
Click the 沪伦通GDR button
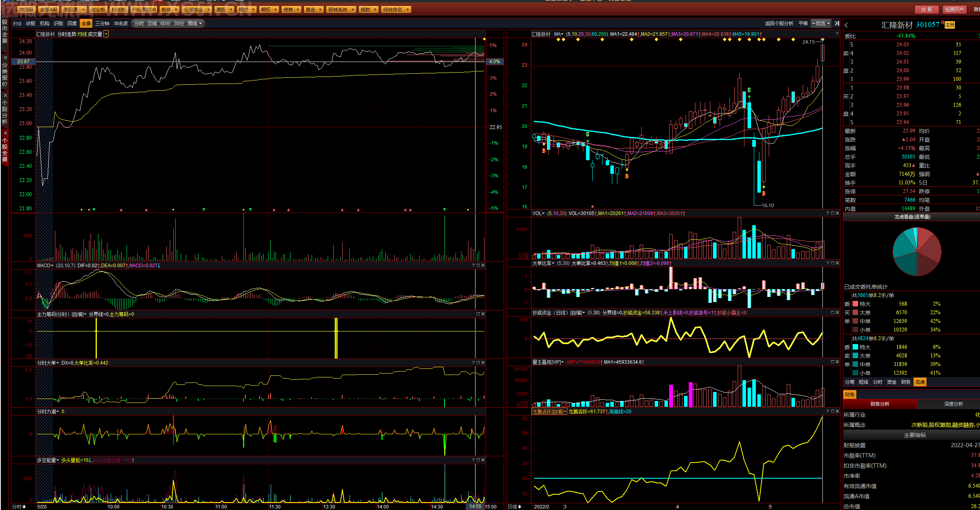144,9
